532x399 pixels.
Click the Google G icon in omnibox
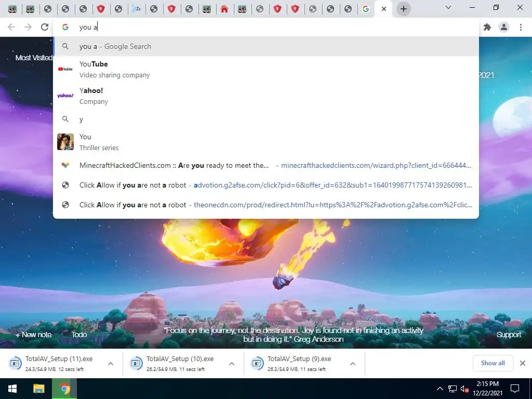pos(65,27)
